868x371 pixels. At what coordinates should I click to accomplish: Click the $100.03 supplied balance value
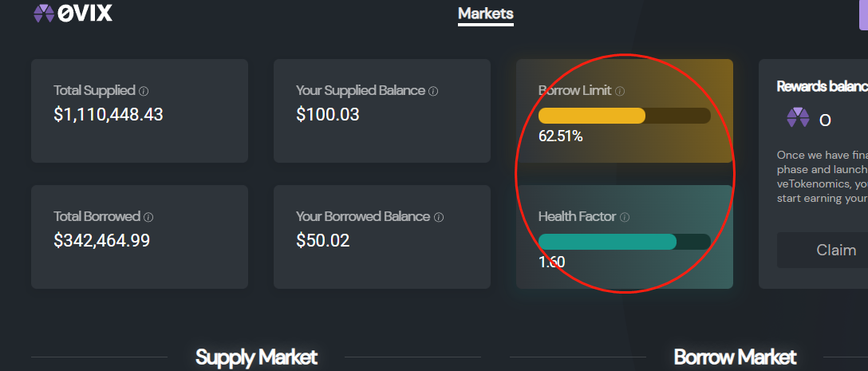click(328, 115)
